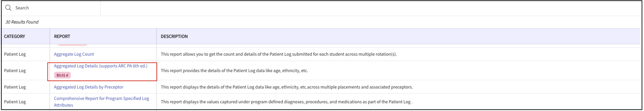Select Patient Log cell in the B3.01 d row
The width and height of the screenshot is (644, 111).
tap(15, 71)
